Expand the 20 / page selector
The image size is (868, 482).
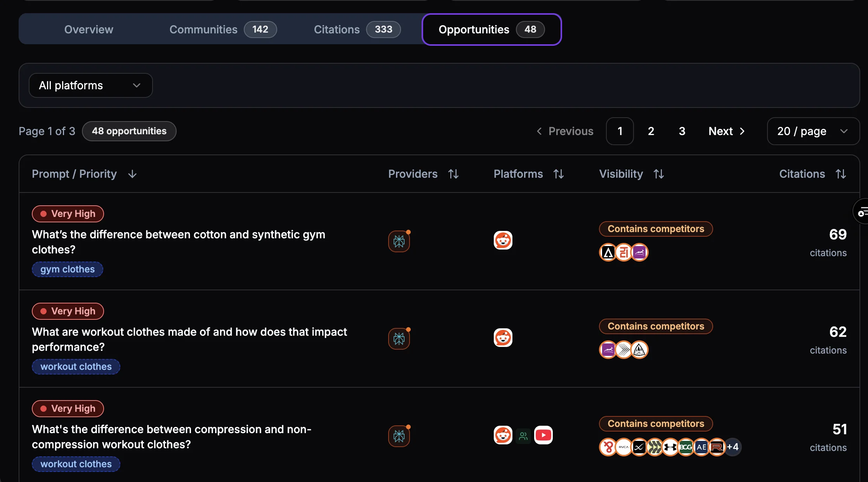[x=813, y=131]
